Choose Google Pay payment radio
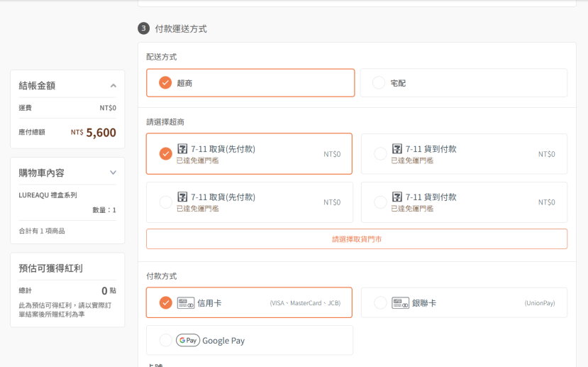 tap(165, 340)
